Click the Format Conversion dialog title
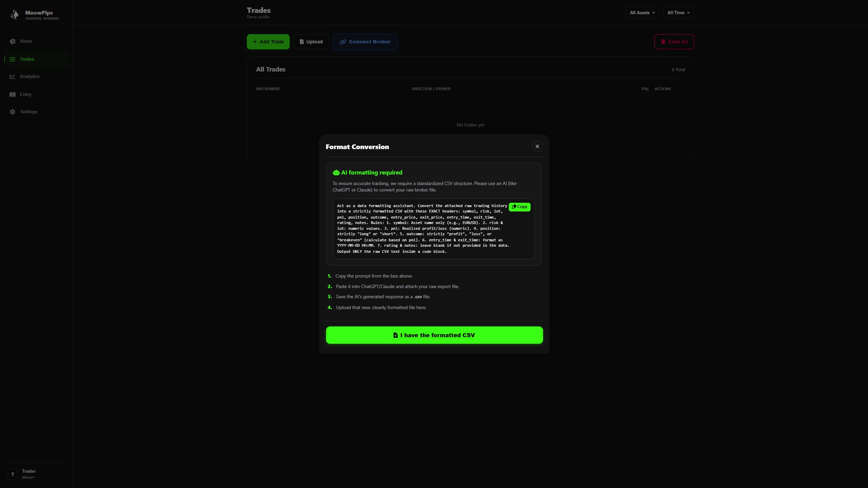Viewport: 868px width, 488px height. pos(357,147)
